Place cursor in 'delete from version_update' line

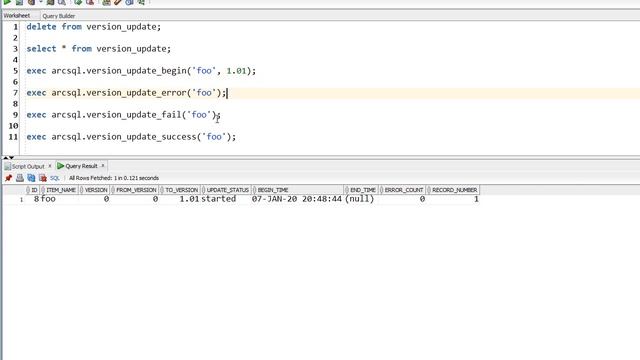pyautogui.click(x=94, y=27)
